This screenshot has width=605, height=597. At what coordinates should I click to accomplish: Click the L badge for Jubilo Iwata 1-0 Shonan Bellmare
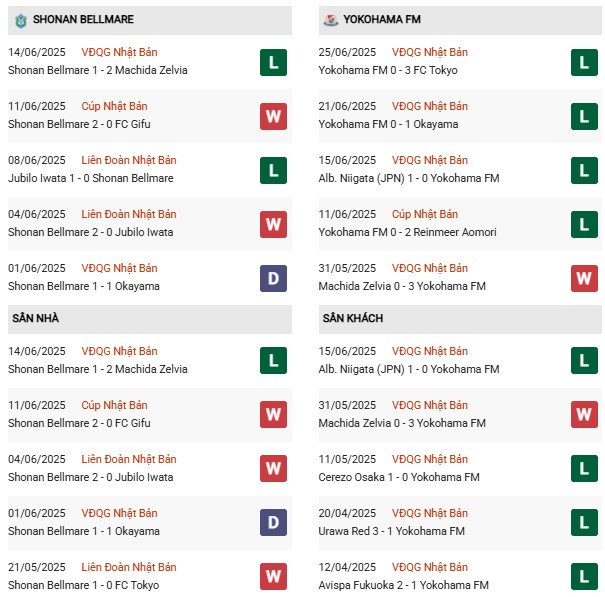(273, 170)
